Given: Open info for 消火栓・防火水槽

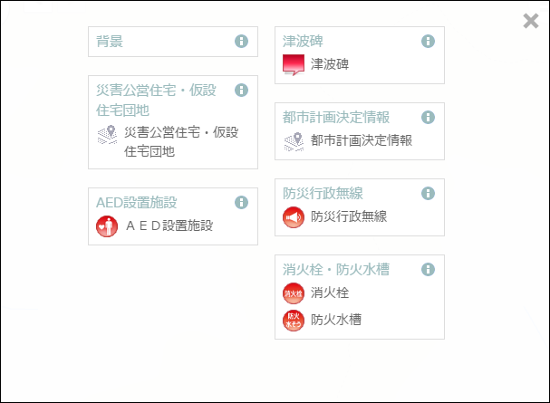Looking at the screenshot, I should point(428,269).
